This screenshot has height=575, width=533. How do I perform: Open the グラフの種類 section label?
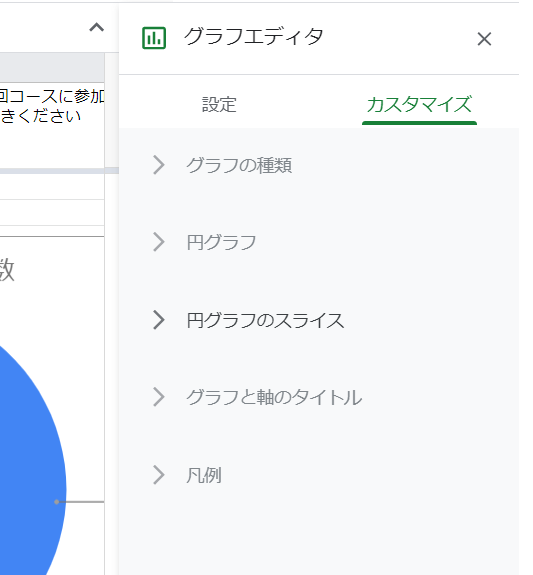(x=239, y=165)
